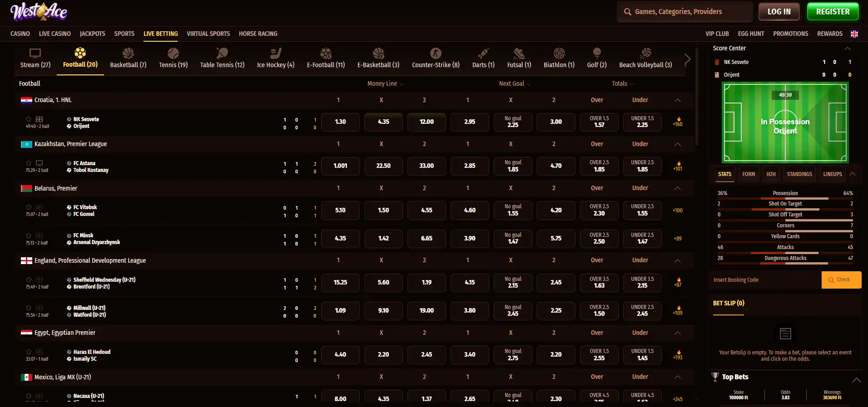Viewport: 868px width, 407px height.
Task: Select the Basketball sport icon
Action: coord(128,54)
